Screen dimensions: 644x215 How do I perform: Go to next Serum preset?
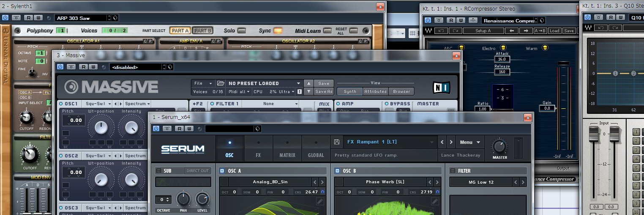pyautogui.click(x=451, y=142)
